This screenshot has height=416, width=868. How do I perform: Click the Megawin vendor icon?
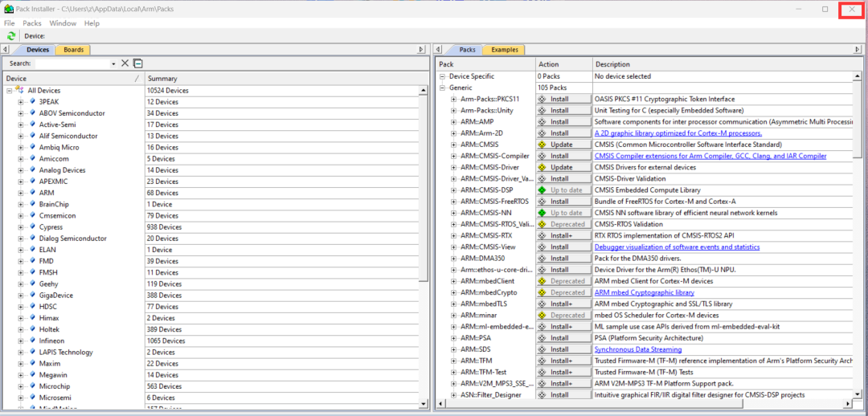coord(32,375)
